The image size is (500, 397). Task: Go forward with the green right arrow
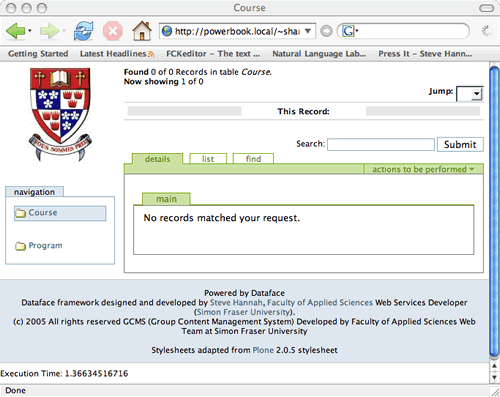(x=49, y=31)
